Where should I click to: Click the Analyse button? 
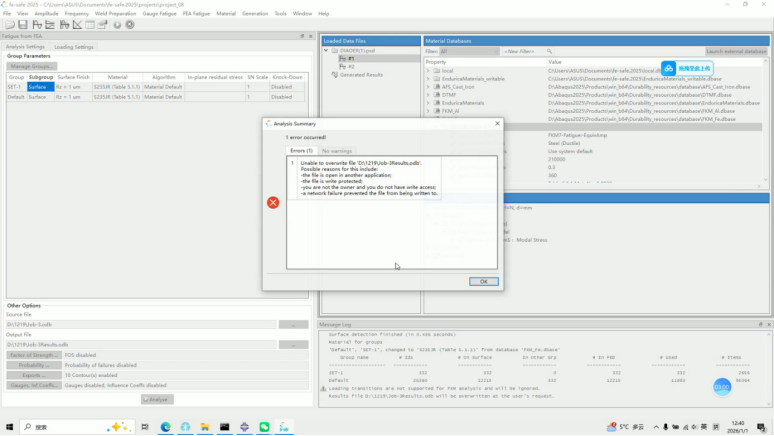coord(157,399)
